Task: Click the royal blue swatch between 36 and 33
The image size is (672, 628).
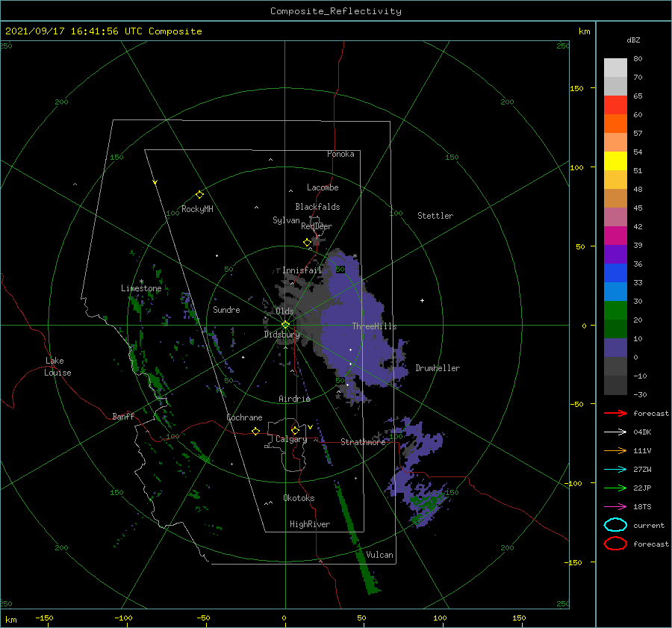Action: tap(615, 273)
